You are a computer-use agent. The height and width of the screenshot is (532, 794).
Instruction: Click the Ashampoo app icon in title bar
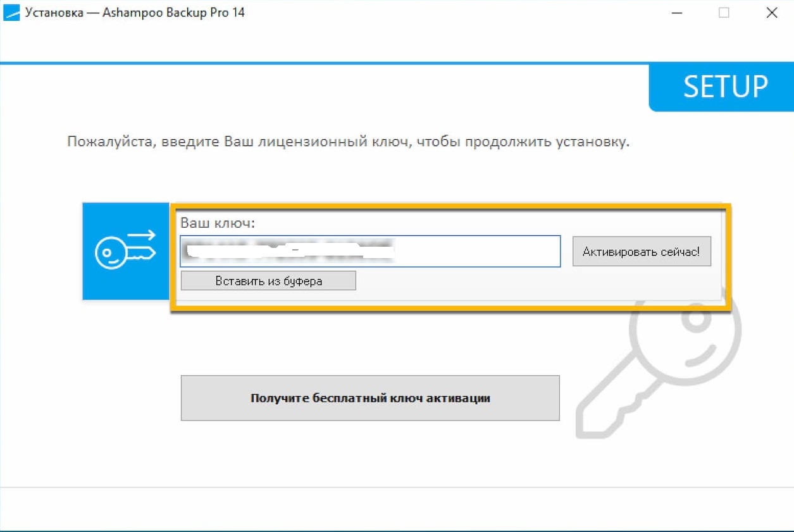pos(12,13)
